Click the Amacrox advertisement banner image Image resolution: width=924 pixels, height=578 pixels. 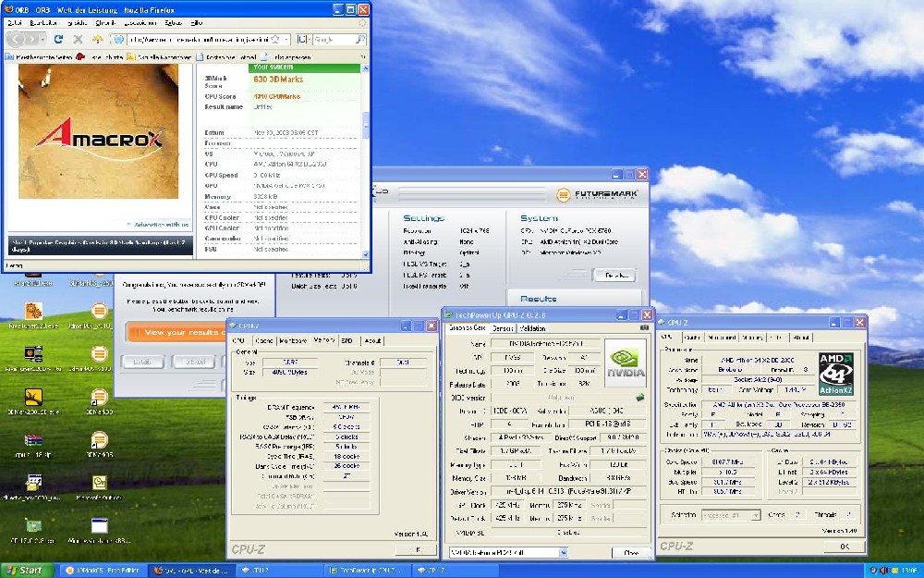tap(99, 131)
